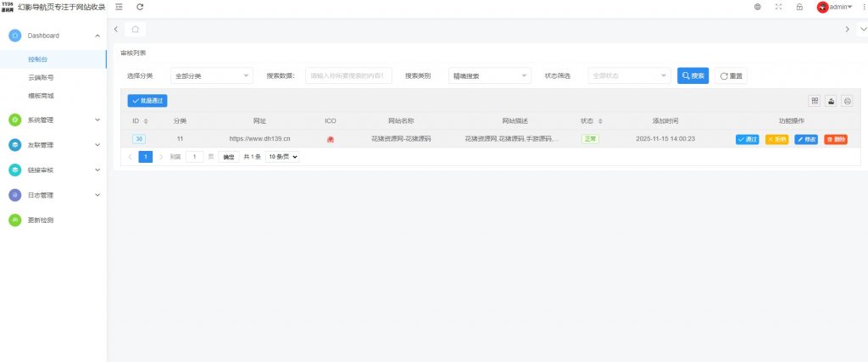
Task: Open the 精确搜索 search type dropdown
Action: [490, 75]
